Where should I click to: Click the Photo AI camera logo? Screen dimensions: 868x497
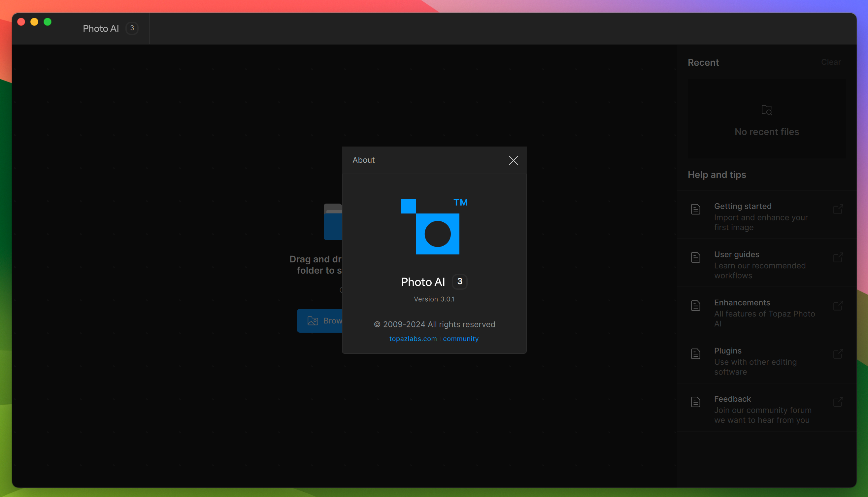434,226
